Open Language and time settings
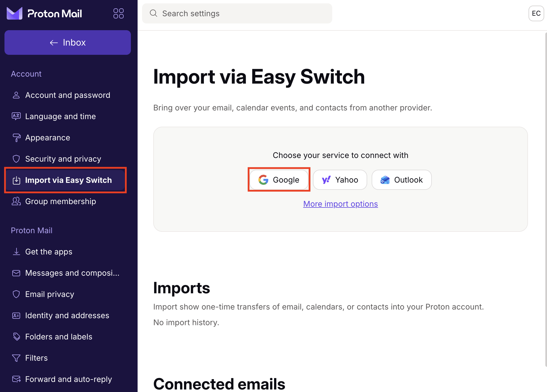The image size is (547, 392). tap(67, 116)
